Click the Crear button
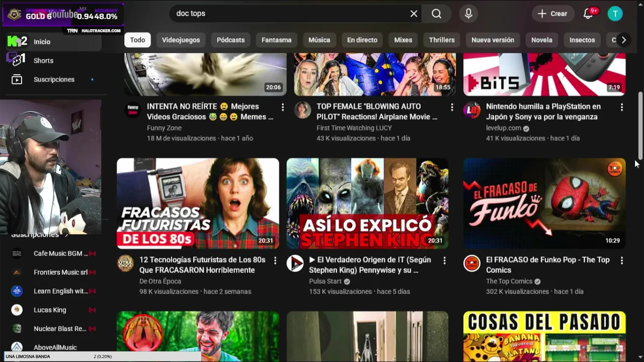Screen dimensions: 644x362 (552, 14)
